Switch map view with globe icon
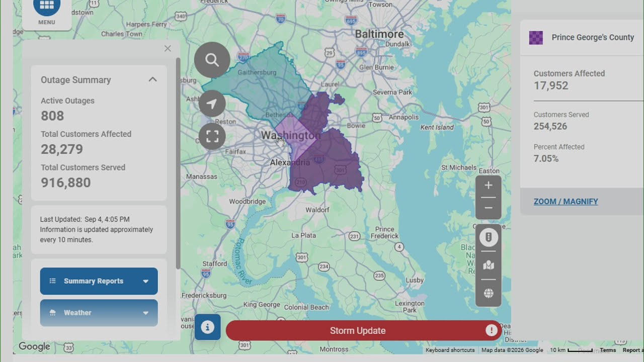 coord(488,293)
